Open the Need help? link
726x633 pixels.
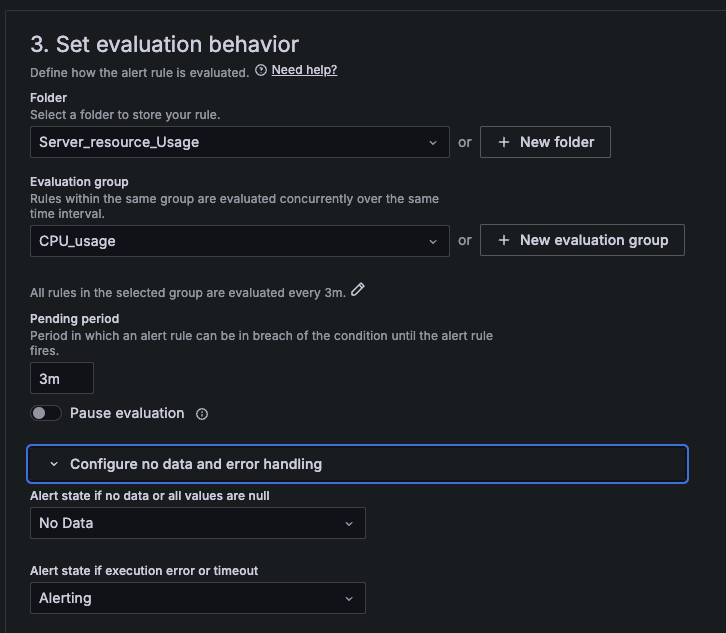point(304,70)
